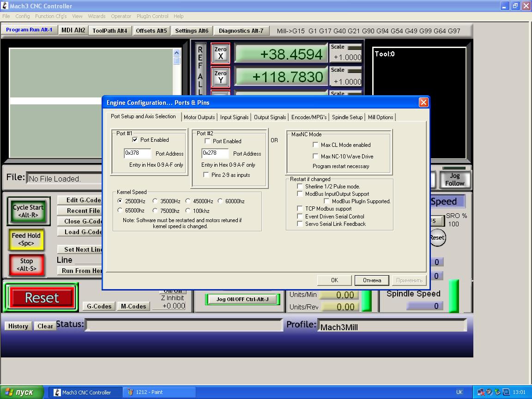Click the G-Codes button
Image resolution: width=532 pixels, height=399 pixels.
[x=99, y=306]
